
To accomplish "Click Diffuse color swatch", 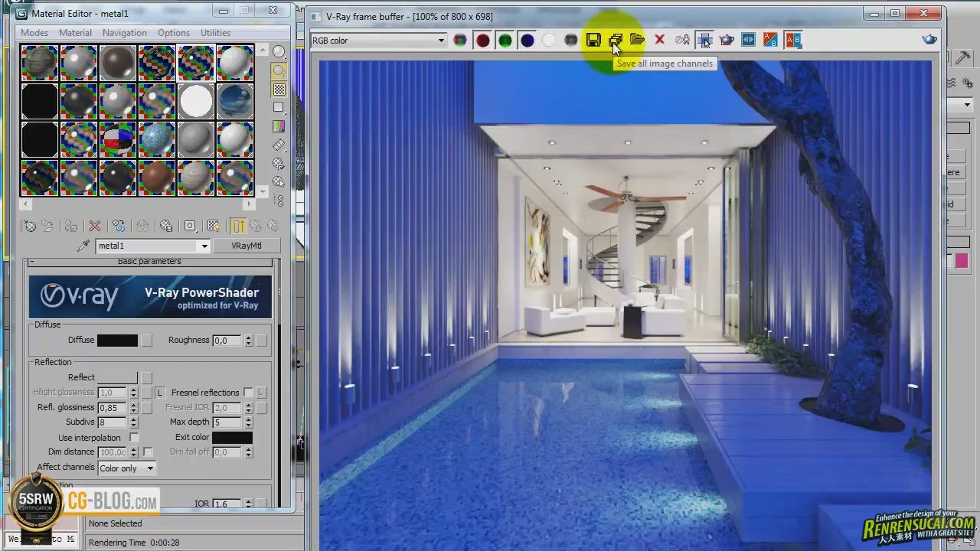I will [117, 341].
